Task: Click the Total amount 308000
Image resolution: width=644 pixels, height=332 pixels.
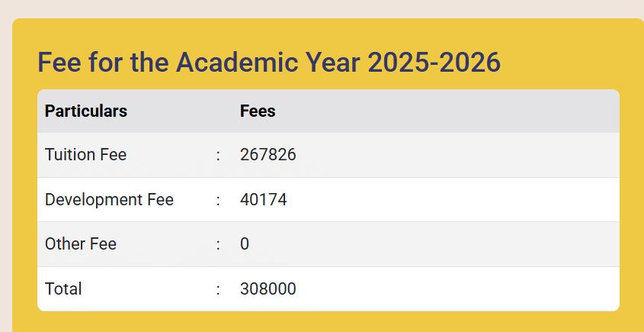Action: coord(268,289)
